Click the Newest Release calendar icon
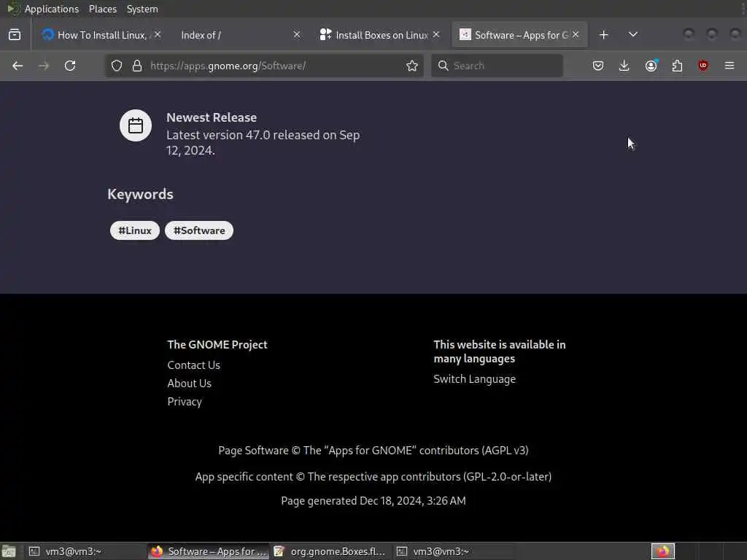 coord(136,125)
